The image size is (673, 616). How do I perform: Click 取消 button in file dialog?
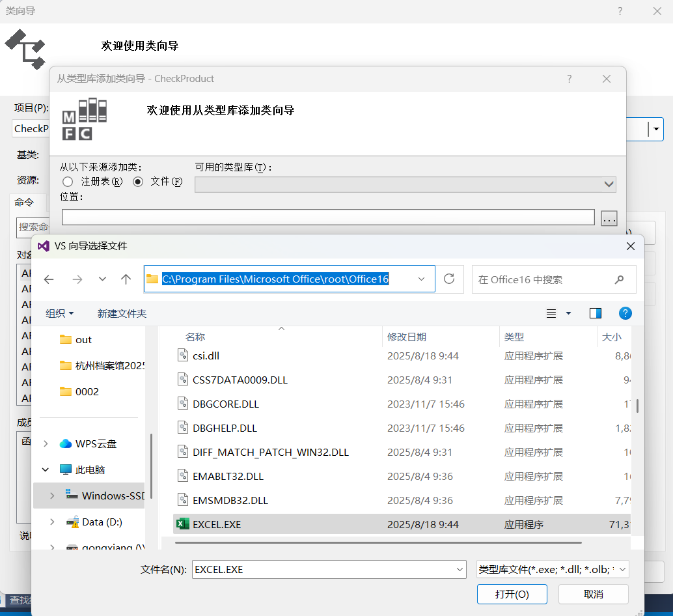point(593,594)
